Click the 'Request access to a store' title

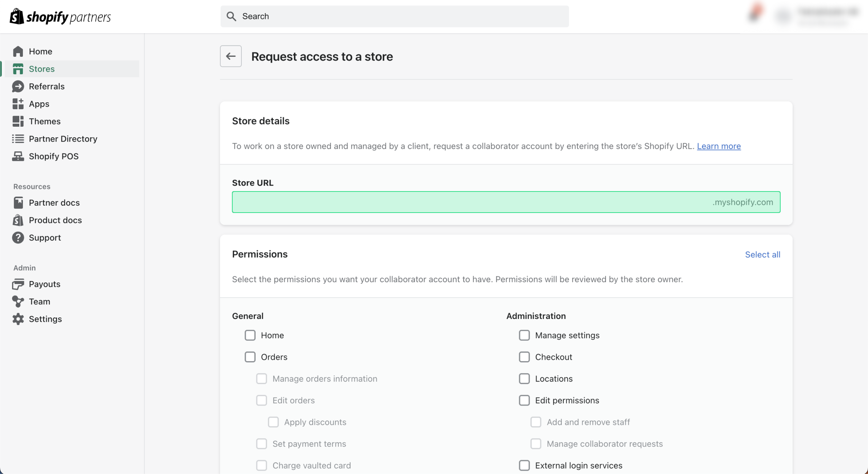click(322, 56)
